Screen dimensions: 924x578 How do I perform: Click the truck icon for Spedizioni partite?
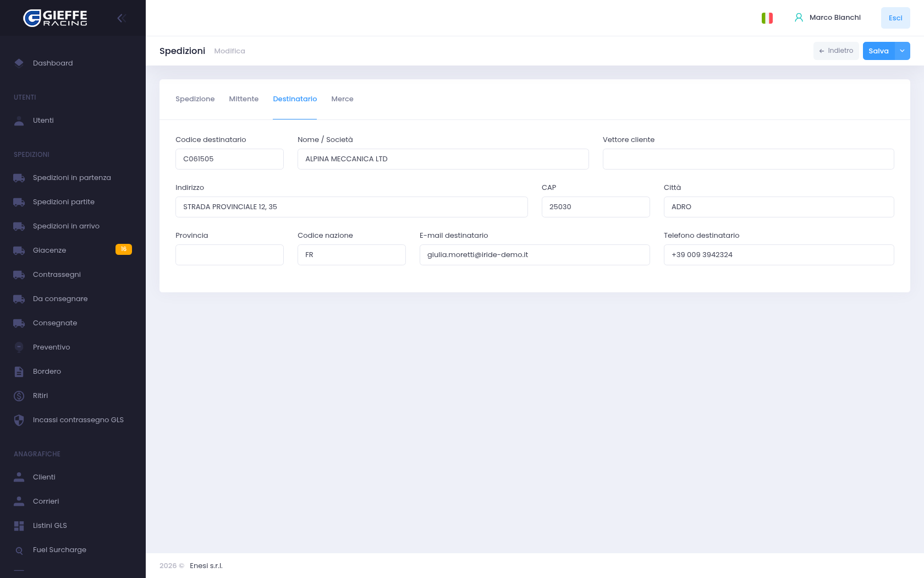click(19, 202)
